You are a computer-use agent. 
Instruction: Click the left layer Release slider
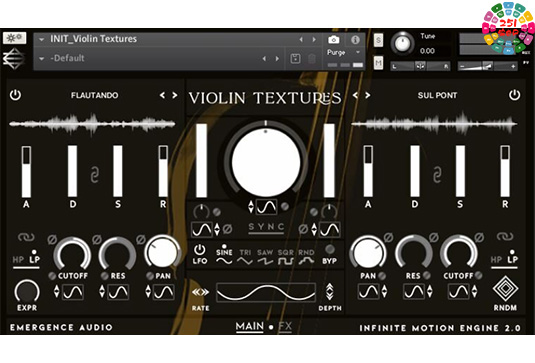coord(163,172)
